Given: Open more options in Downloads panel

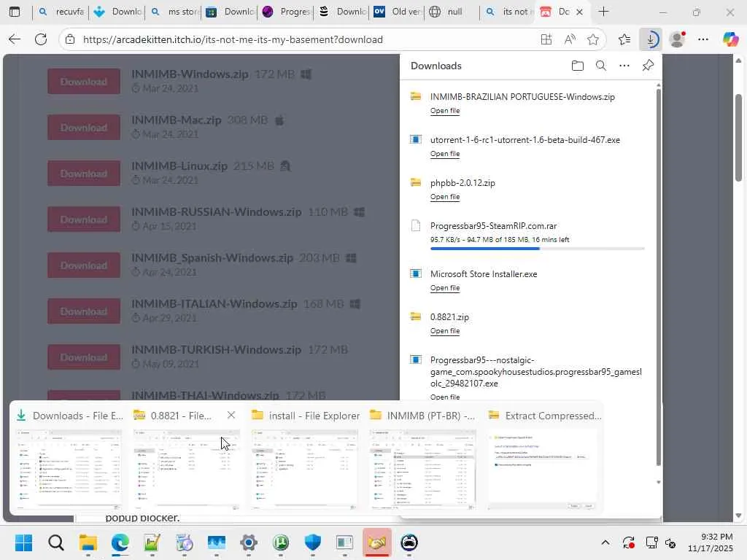Looking at the screenshot, I should tap(624, 66).
